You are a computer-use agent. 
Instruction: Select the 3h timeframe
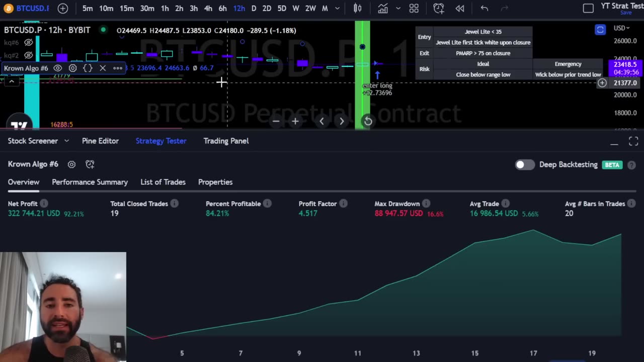(194, 9)
